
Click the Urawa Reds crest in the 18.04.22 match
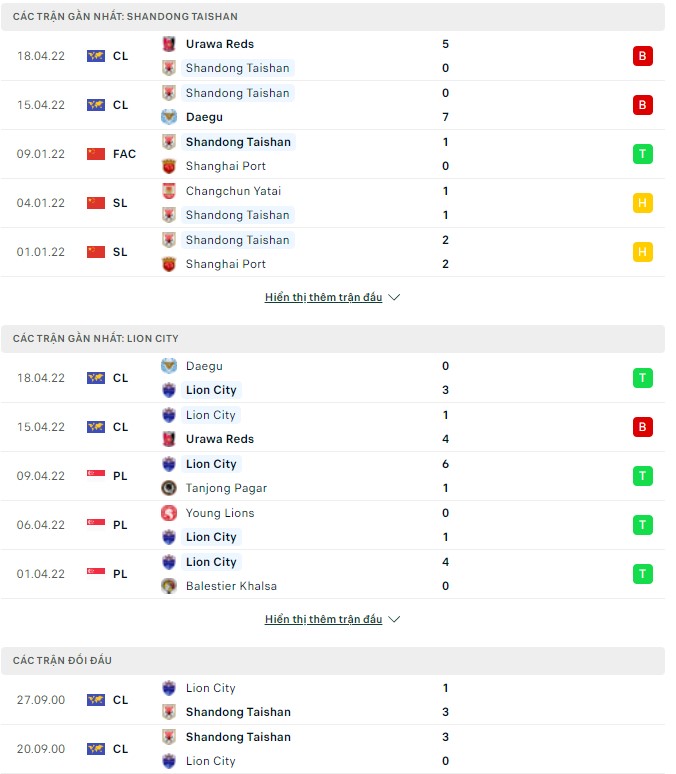[169, 44]
